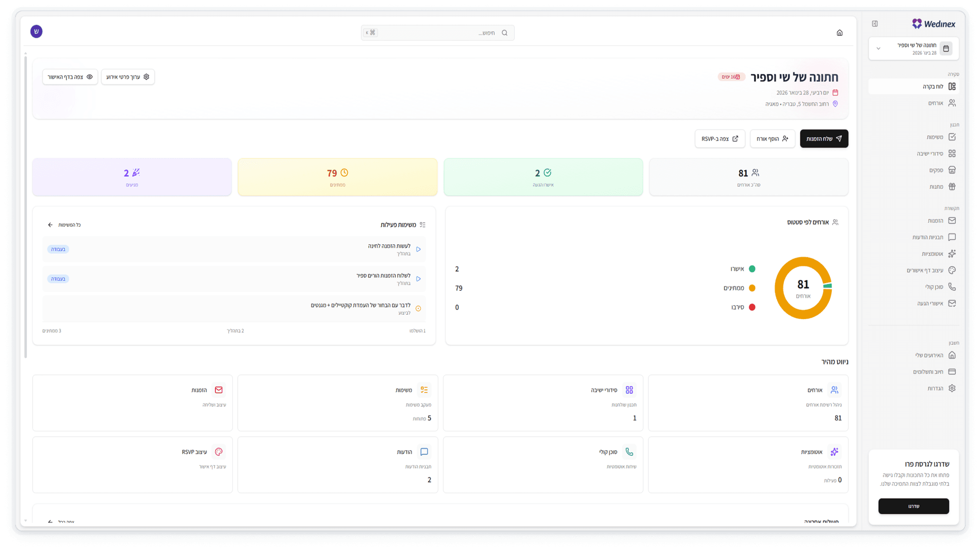
Task: Click the user avatar in top left
Action: click(36, 32)
